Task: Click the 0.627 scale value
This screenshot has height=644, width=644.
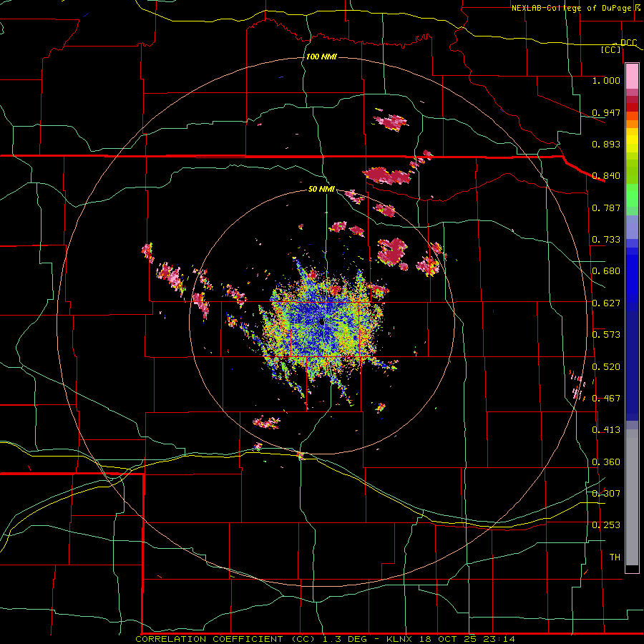Action: [x=606, y=303]
